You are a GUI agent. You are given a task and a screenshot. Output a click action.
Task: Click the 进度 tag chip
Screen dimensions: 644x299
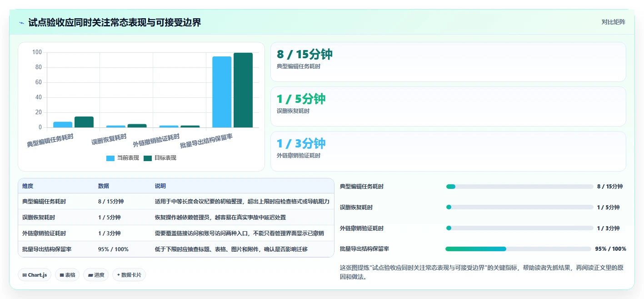96,275
